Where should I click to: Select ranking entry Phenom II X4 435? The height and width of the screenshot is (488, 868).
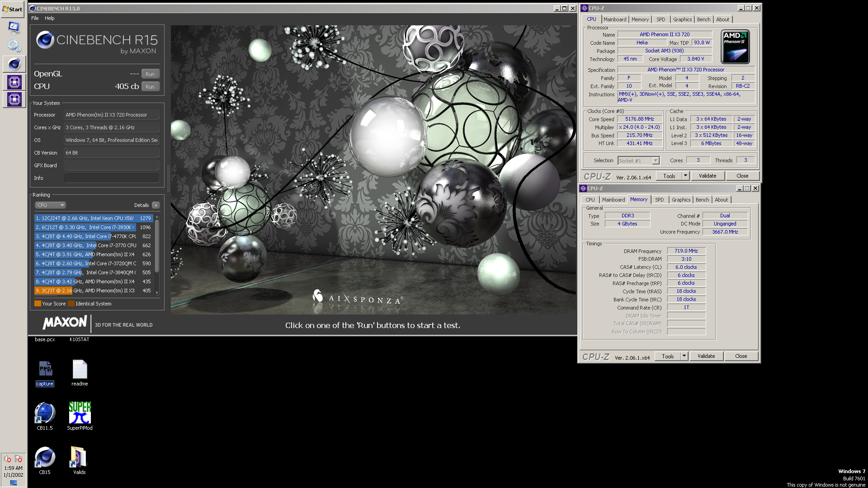(x=94, y=282)
